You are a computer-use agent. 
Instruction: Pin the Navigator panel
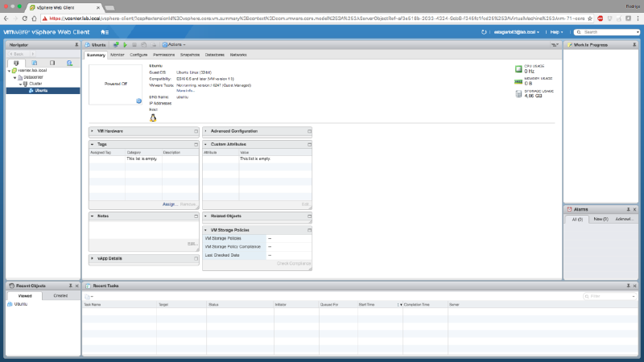pyautogui.click(x=75, y=45)
